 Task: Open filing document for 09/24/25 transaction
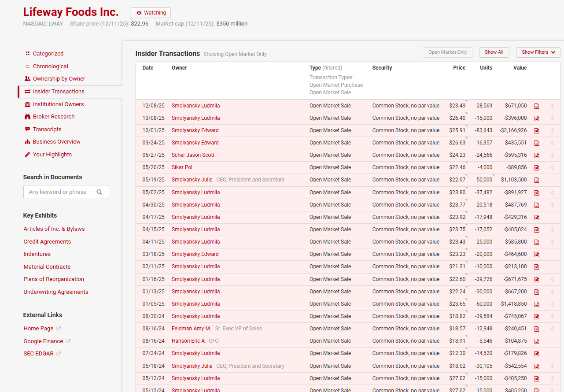[537, 143]
